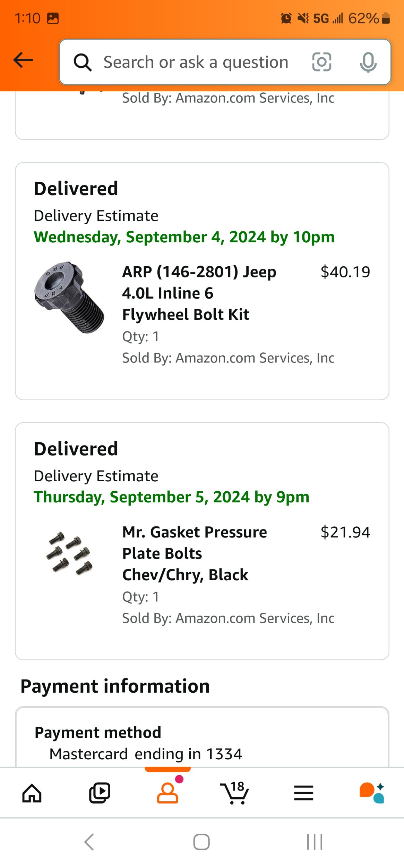Viewport: 404px width, 868px height.
Task: Open the shopping cart with 18 items
Action: click(235, 793)
